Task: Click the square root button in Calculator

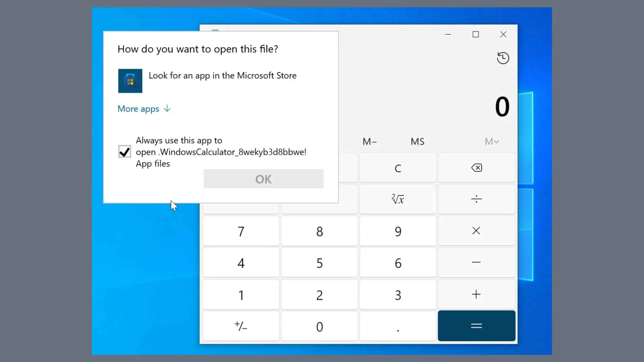Action: [x=398, y=199]
